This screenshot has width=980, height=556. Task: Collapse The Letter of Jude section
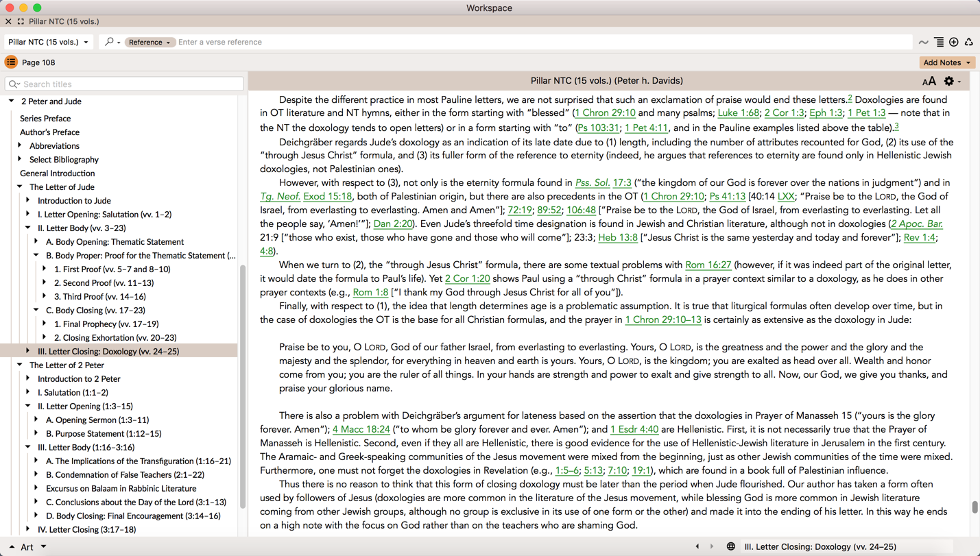[x=20, y=186]
